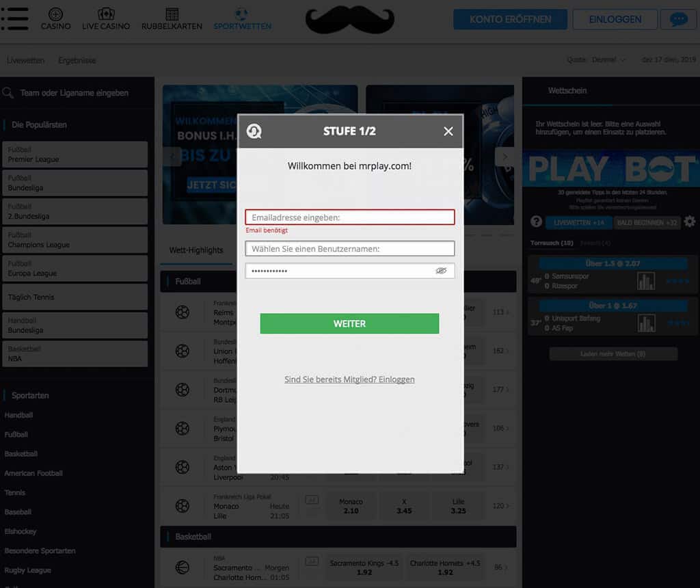Click football icon of Dortmund match
Viewport: 700px width, 588px height.
182,390
